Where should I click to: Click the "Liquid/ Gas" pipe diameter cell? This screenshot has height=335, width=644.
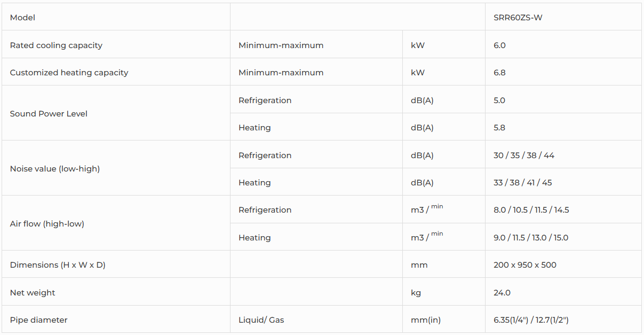point(261,320)
